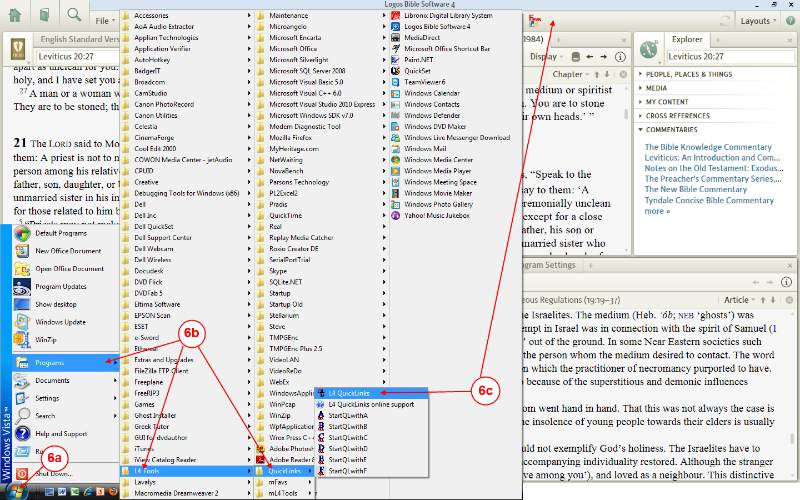Click the sync refresh icon beside Layouts
This screenshot has height=500, width=800.
[x=724, y=21]
